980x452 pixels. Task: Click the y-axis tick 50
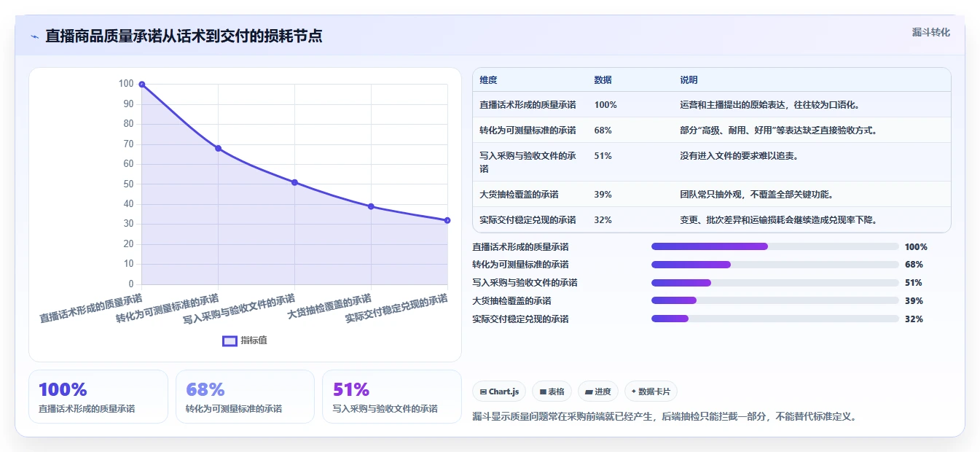coord(127,184)
